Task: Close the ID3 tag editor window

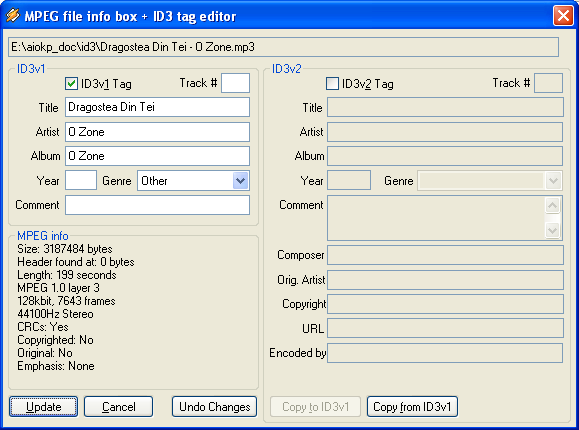Action: click(563, 16)
